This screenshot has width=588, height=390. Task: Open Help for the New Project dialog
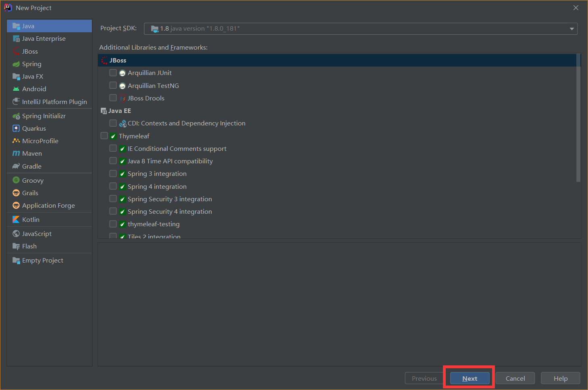[561, 378]
